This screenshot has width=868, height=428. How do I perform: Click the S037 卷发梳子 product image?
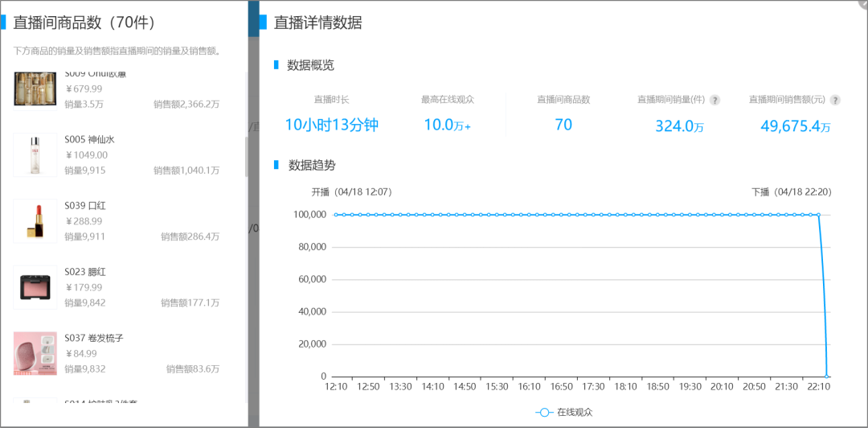pos(35,353)
